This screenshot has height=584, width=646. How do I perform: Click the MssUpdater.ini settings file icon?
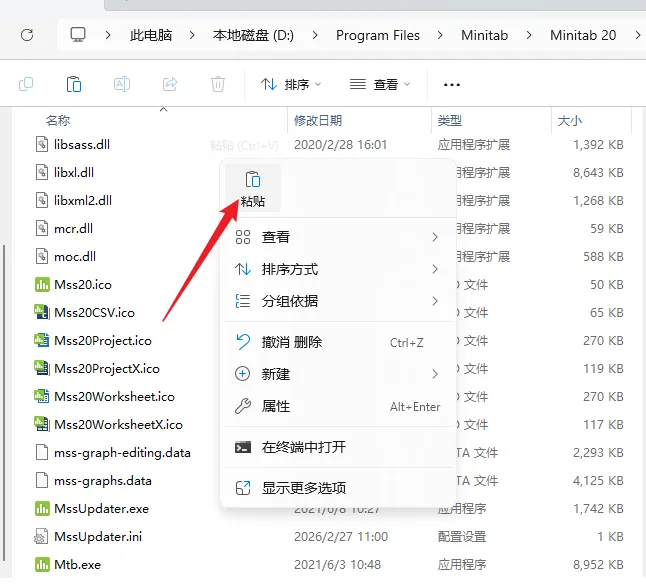[x=41, y=537]
